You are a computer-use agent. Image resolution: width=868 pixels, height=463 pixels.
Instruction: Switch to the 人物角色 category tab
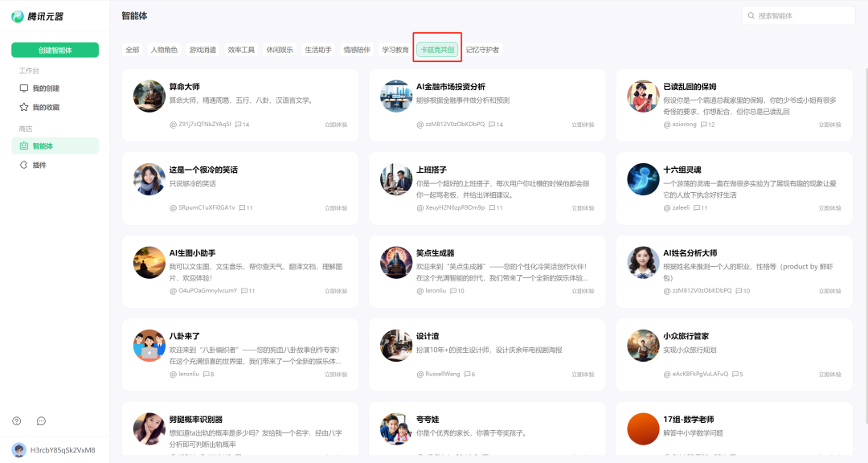pos(165,50)
